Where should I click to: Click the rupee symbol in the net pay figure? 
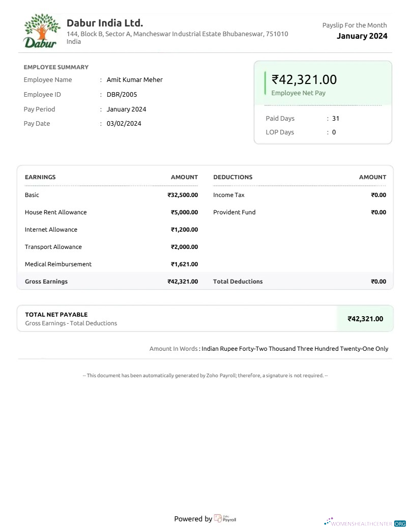pos(274,79)
